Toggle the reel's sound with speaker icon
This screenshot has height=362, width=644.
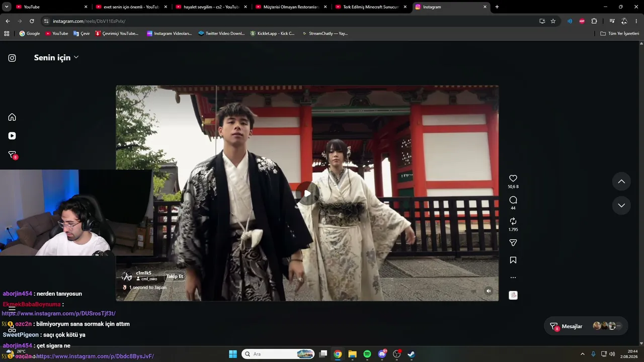(x=488, y=291)
